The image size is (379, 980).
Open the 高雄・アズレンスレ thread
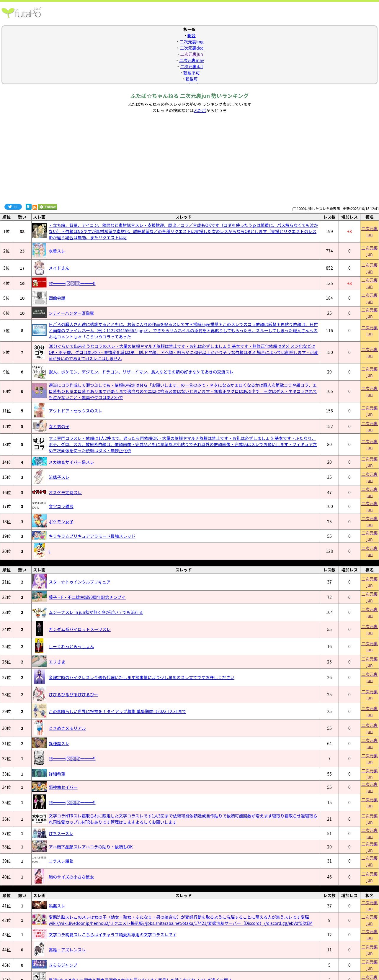click(x=67, y=950)
